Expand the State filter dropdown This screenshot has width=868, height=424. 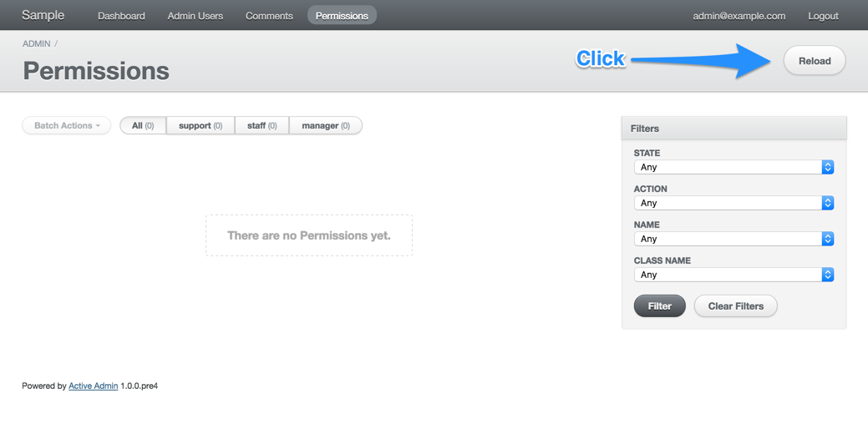coord(733,167)
